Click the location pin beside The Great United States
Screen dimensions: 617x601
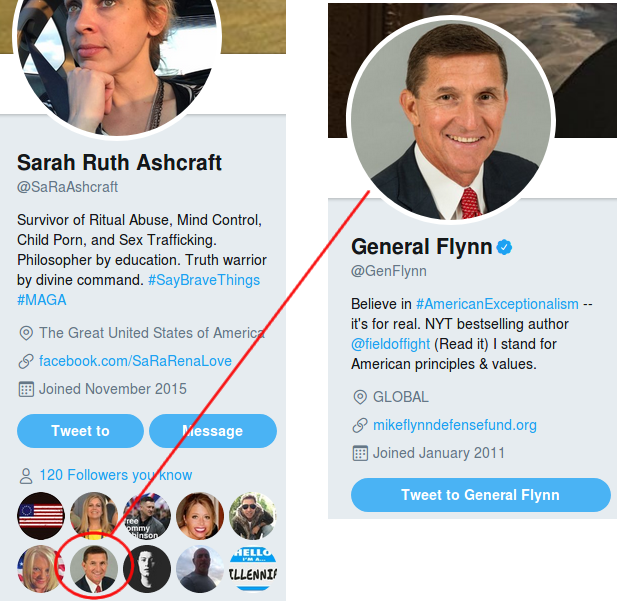(x=26, y=333)
